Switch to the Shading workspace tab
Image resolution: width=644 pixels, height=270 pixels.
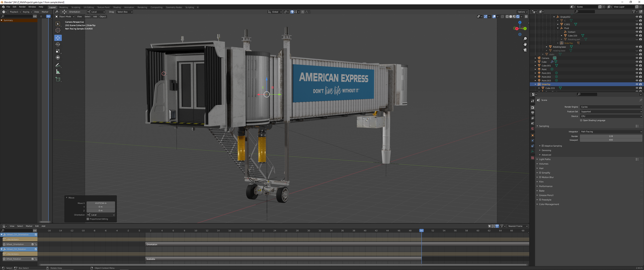pyautogui.click(x=117, y=7)
